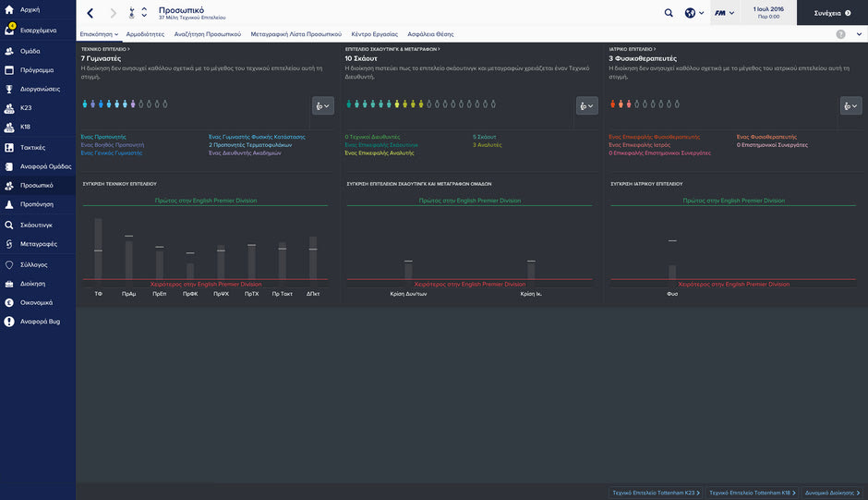Screen dimensions: 868x500
Task: Open the world globe dropdown menu
Action: tap(693, 13)
